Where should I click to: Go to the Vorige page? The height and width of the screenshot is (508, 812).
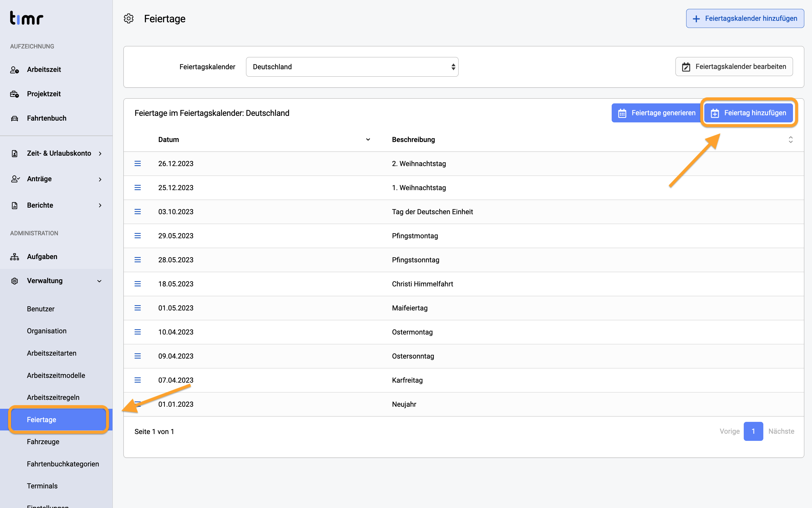(729, 431)
